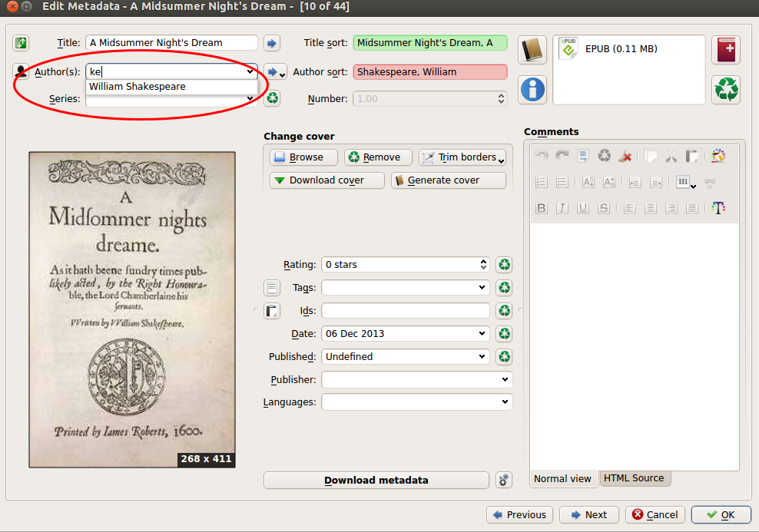Click the paste clipboard icon in Comments toolbar
759x532 pixels.
click(691, 156)
